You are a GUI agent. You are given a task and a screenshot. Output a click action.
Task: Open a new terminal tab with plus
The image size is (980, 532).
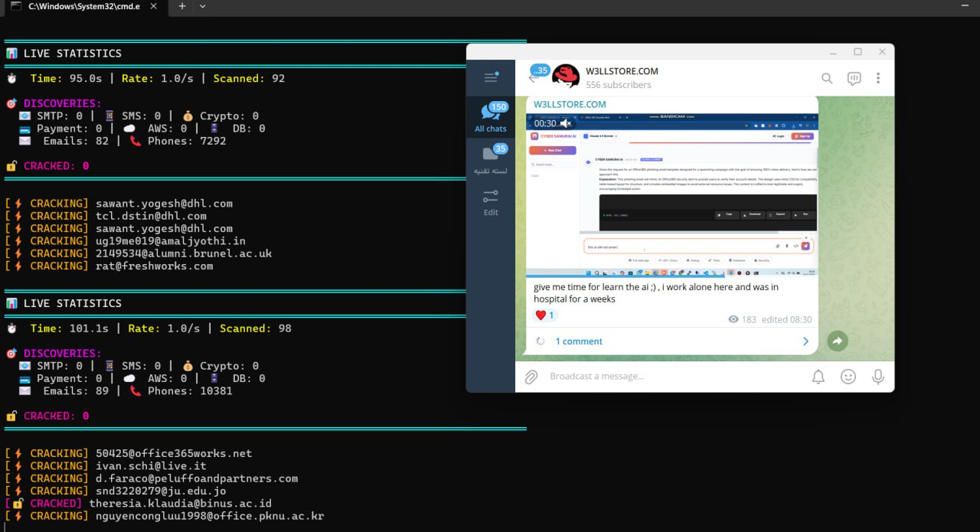(182, 6)
